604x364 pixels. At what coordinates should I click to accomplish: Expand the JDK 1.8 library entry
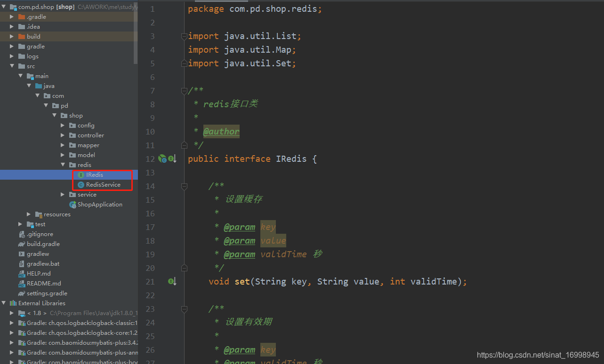point(12,313)
